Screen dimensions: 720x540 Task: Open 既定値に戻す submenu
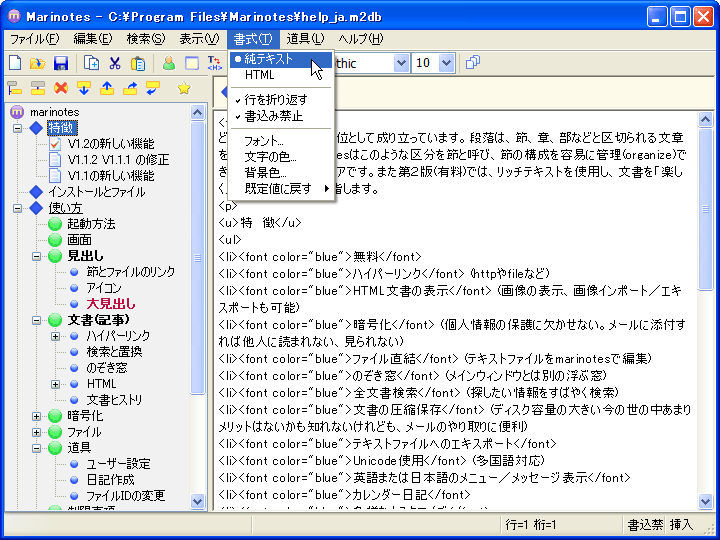pyautogui.click(x=281, y=189)
